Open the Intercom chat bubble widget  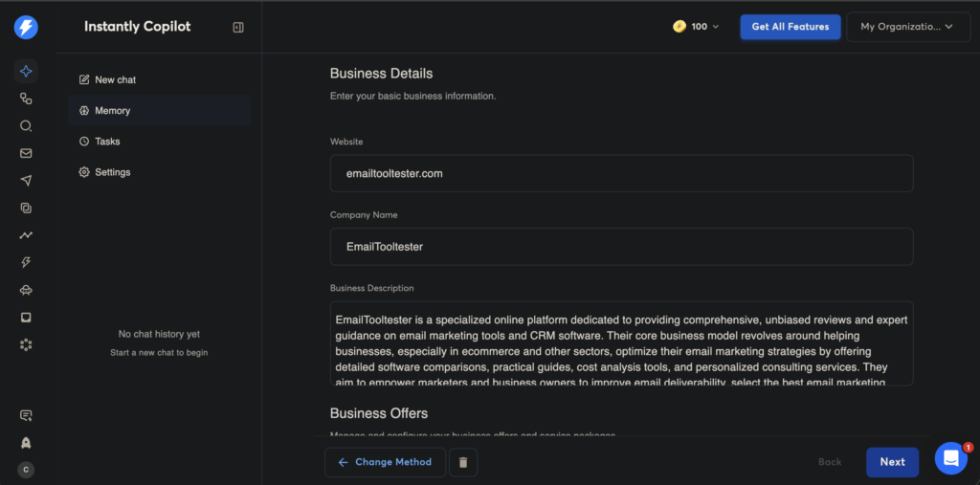[950, 459]
